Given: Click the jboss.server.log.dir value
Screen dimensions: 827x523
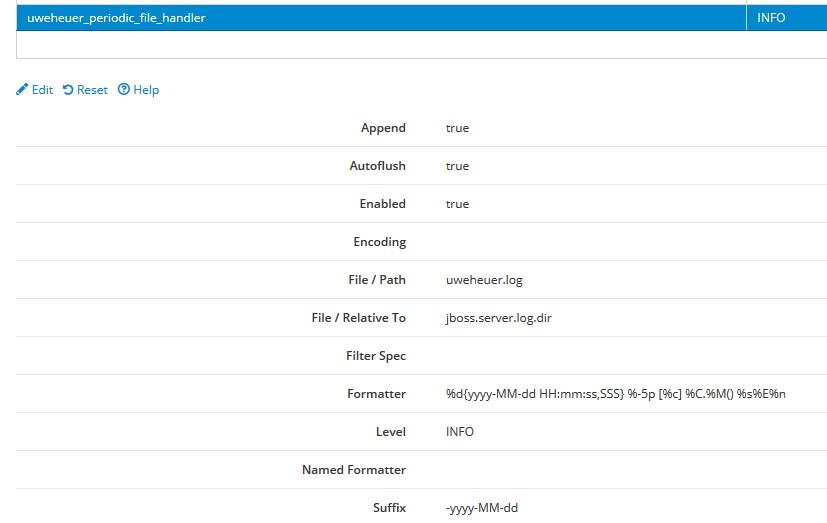Looking at the screenshot, I should (507, 318).
